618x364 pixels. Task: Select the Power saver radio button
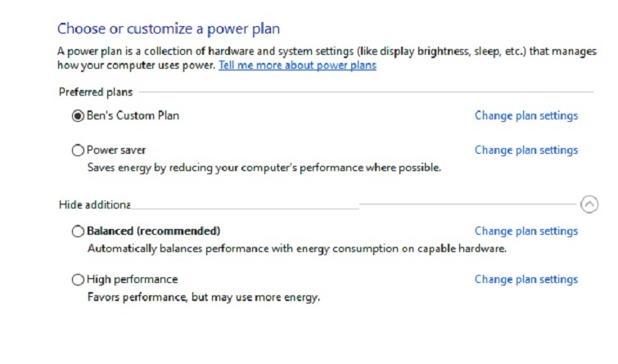point(79,151)
